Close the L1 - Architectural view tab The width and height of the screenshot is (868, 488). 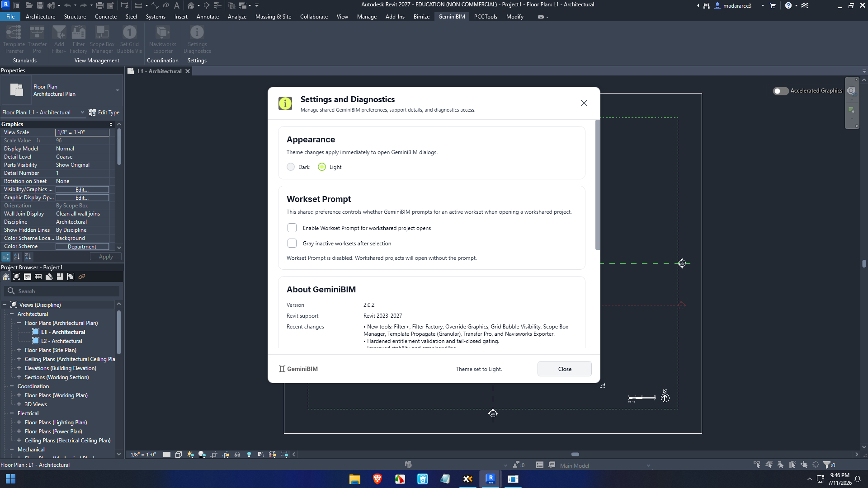(x=187, y=71)
